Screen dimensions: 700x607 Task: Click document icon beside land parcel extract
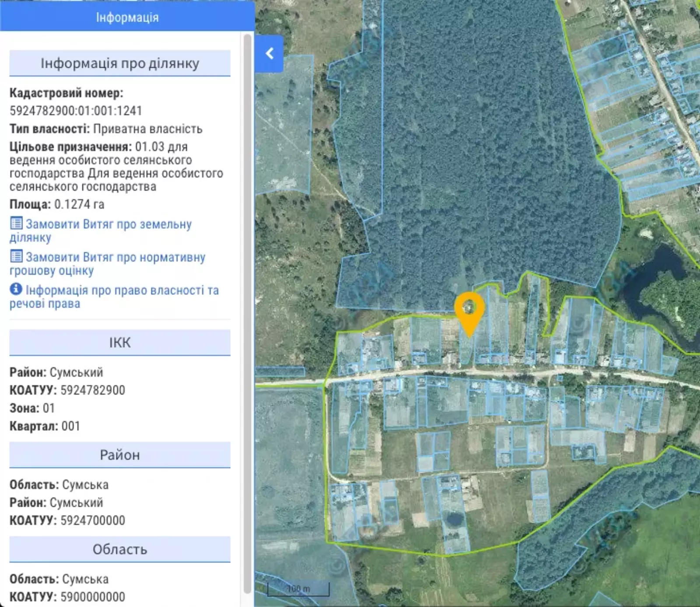pyautogui.click(x=16, y=223)
